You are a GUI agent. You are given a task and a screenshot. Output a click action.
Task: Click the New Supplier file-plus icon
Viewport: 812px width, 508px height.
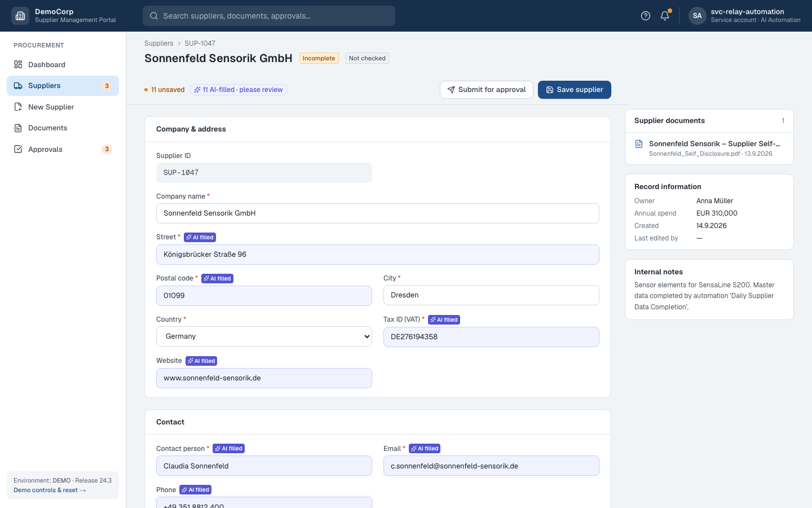(18, 107)
